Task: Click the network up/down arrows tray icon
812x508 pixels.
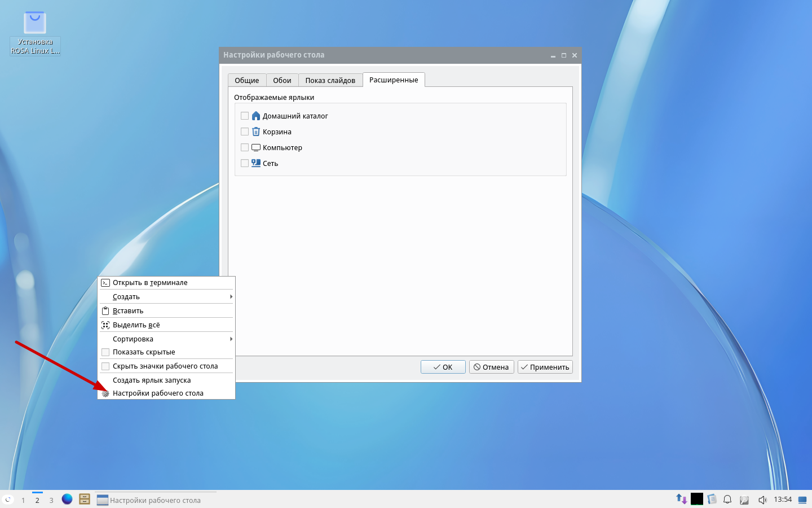Action: (x=681, y=499)
